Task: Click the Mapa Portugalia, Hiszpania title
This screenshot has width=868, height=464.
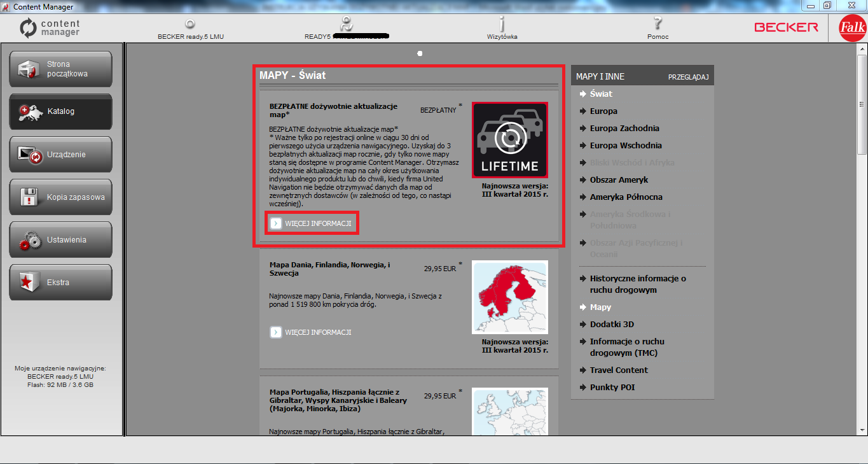Action: (338, 400)
